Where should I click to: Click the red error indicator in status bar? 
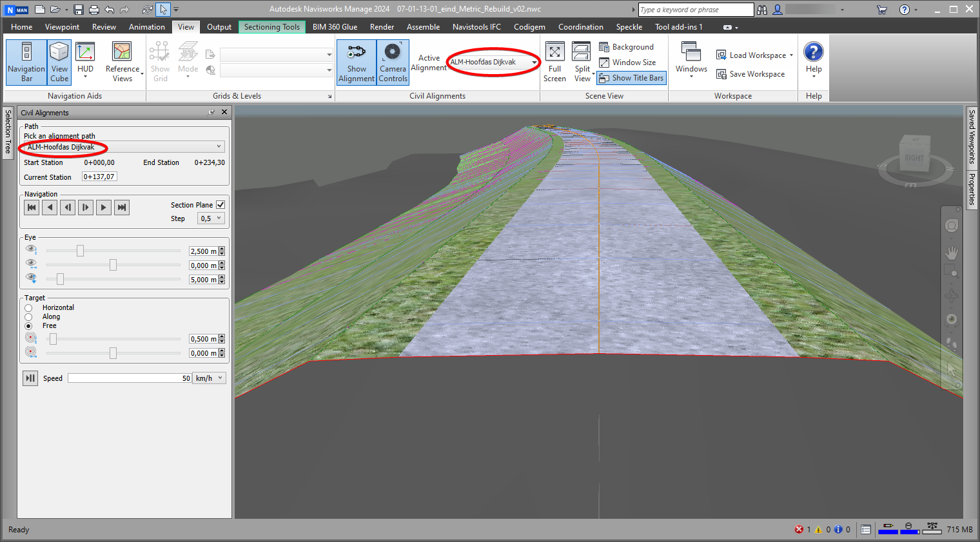[799, 530]
